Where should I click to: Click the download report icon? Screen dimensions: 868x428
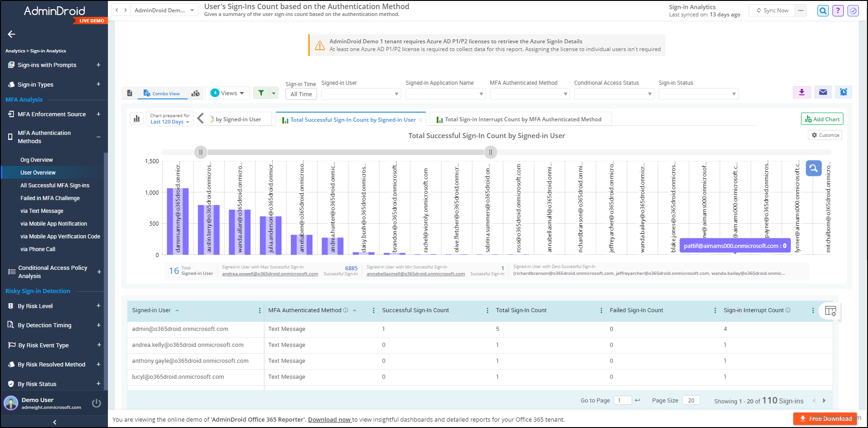[x=802, y=92]
